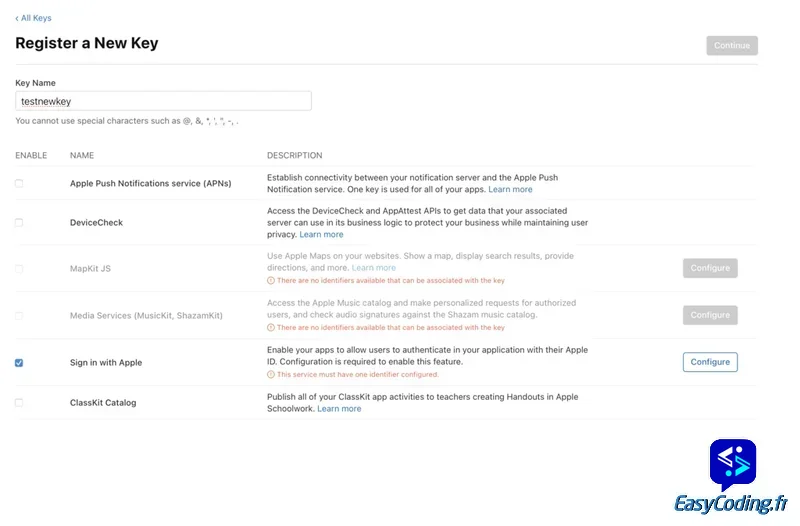Click warning icon under Media Services description
The image size is (800, 526).
point(271,328)
